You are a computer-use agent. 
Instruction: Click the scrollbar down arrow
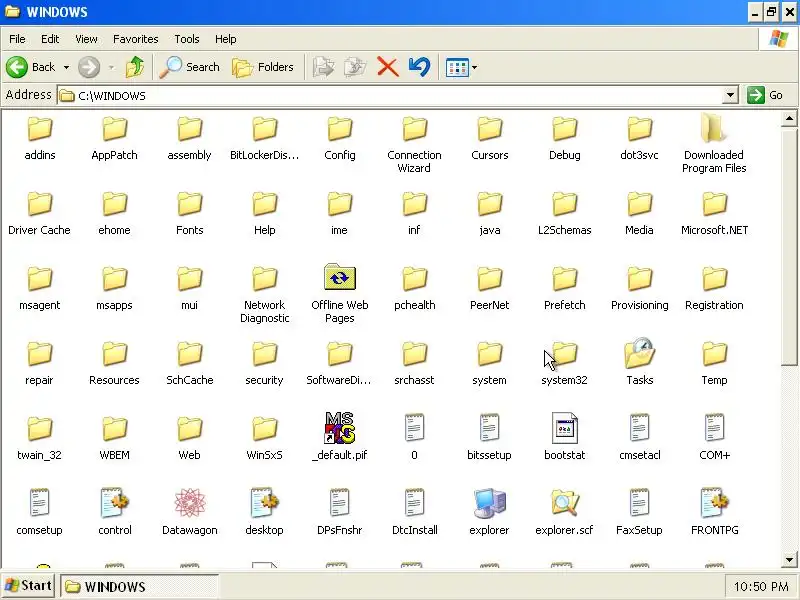pyautogui.click(x=789, y=560)
